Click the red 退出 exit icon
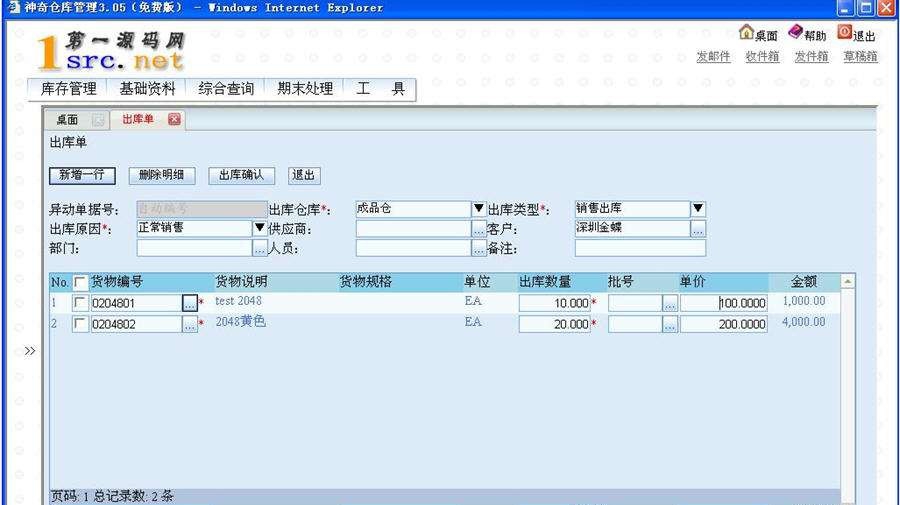This screenshot has height=505, width=900. click(844, 32)
